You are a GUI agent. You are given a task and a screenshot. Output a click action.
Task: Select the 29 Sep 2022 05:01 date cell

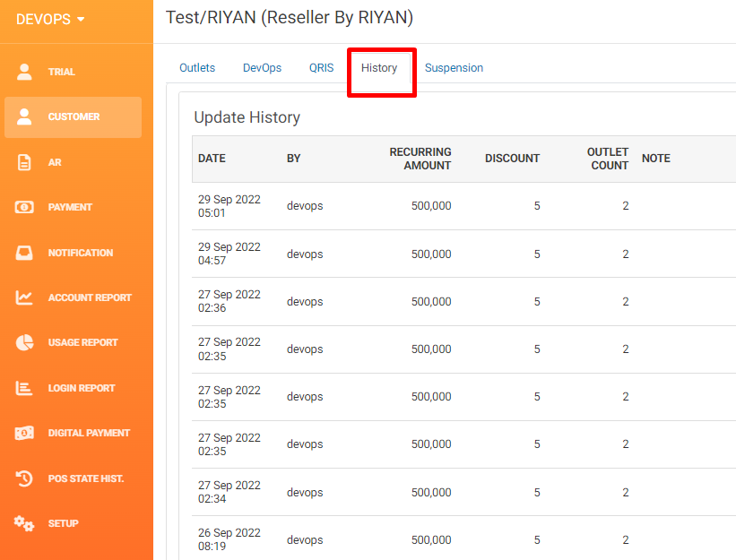pyautogui.click(x=229, y=206)
